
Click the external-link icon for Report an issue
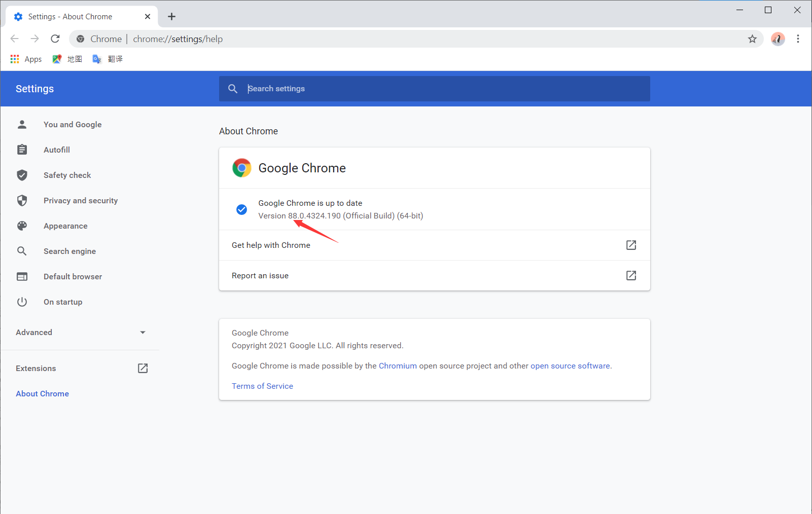(x=631, y=275)
